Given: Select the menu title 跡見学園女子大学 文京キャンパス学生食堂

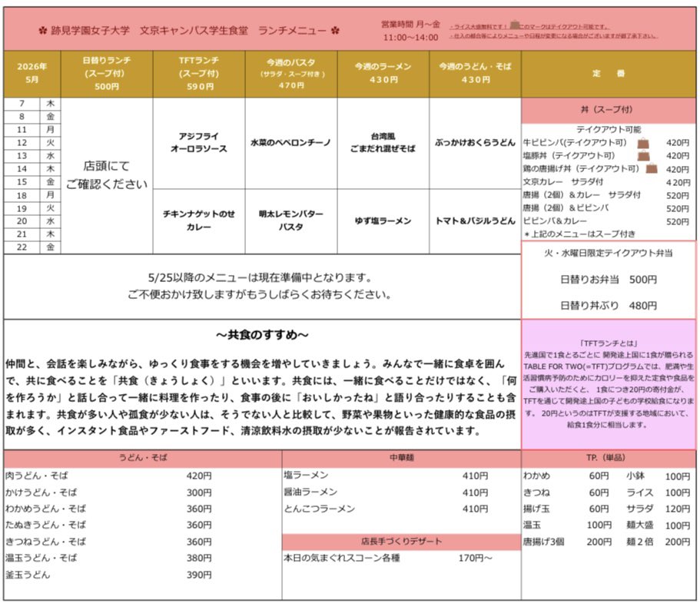Looking at the screenshot, I should (149, 30).
